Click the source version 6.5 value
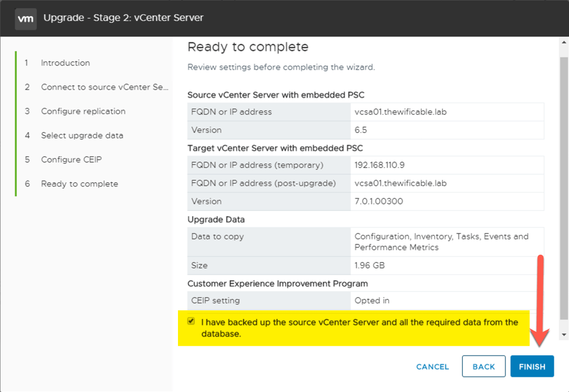 pyautogui.click(x=362, y=130)
